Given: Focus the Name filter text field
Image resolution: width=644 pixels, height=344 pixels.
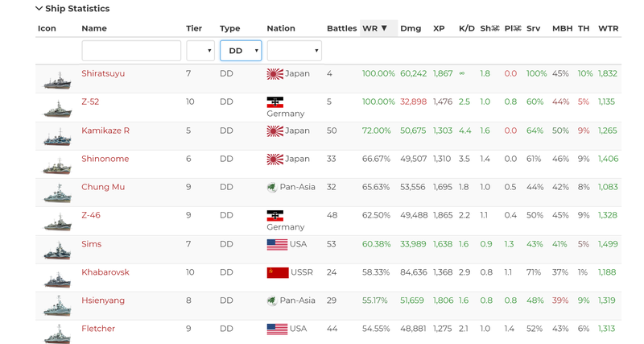Looking at the screenshot, I should [131, 51].
